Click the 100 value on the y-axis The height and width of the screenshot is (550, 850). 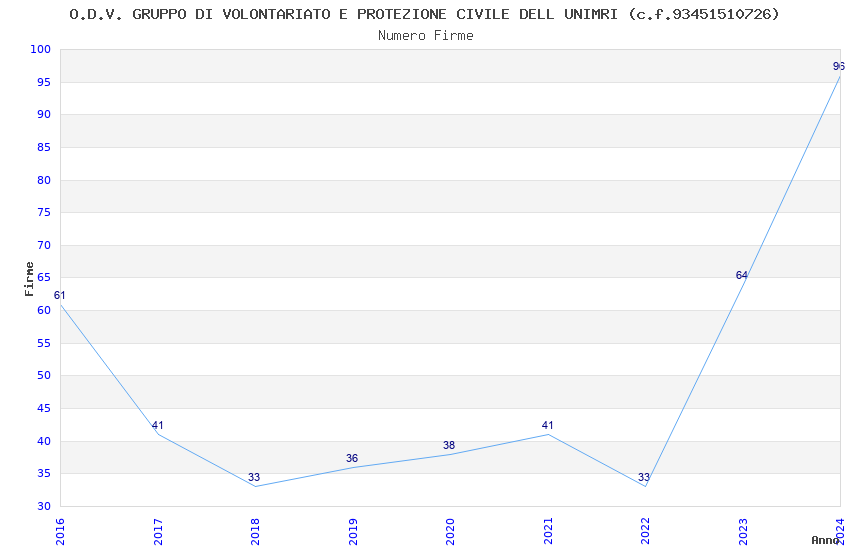pos(41,49)
